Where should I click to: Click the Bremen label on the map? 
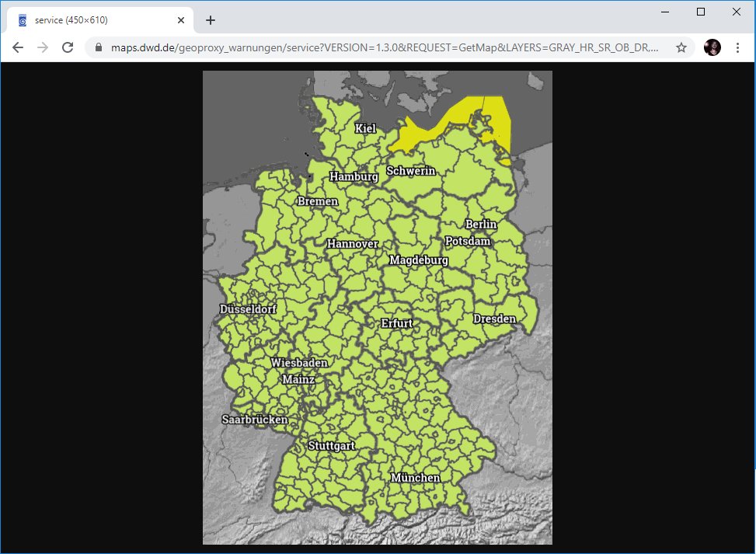click(318, 201)
